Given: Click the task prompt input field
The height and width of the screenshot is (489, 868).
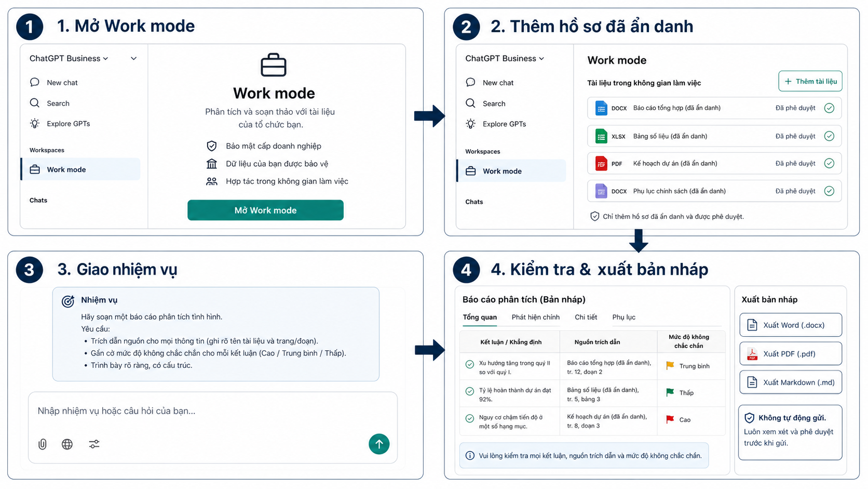Looking at the screenshot, I should pyautogui.click(x=212, y=427).
